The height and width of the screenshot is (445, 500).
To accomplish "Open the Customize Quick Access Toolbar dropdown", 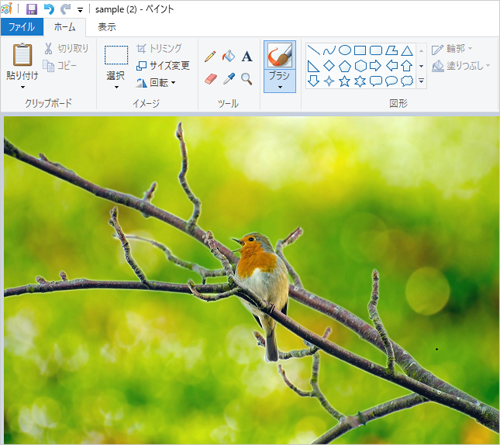I will pyautogui.click(x=80, y=10).
